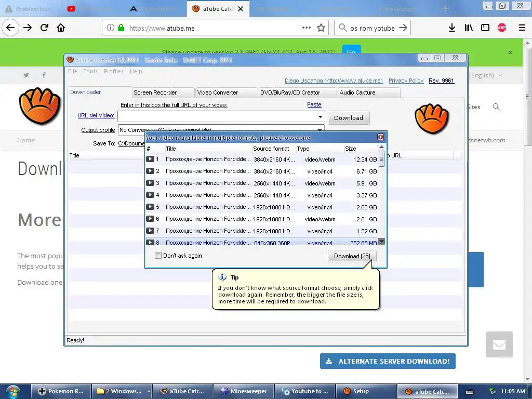Screen dimensions: 532x399
Task: Open the Diego Uscanga atube.me link
Action: (334, 81)
